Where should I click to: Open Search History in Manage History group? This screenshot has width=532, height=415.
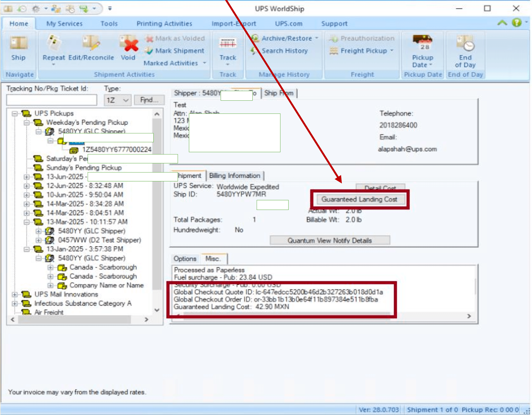tap(279, 51)
